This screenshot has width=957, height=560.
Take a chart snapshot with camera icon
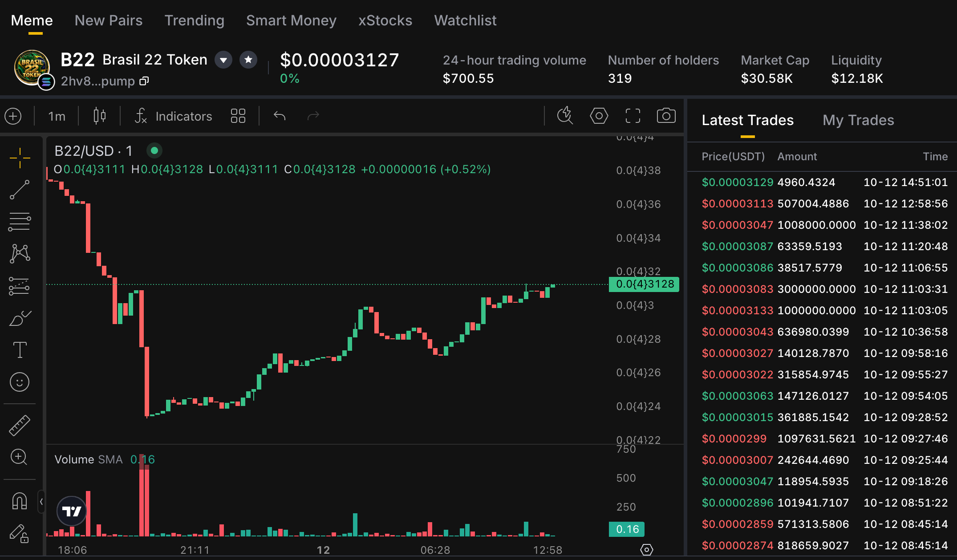(666, 115)
